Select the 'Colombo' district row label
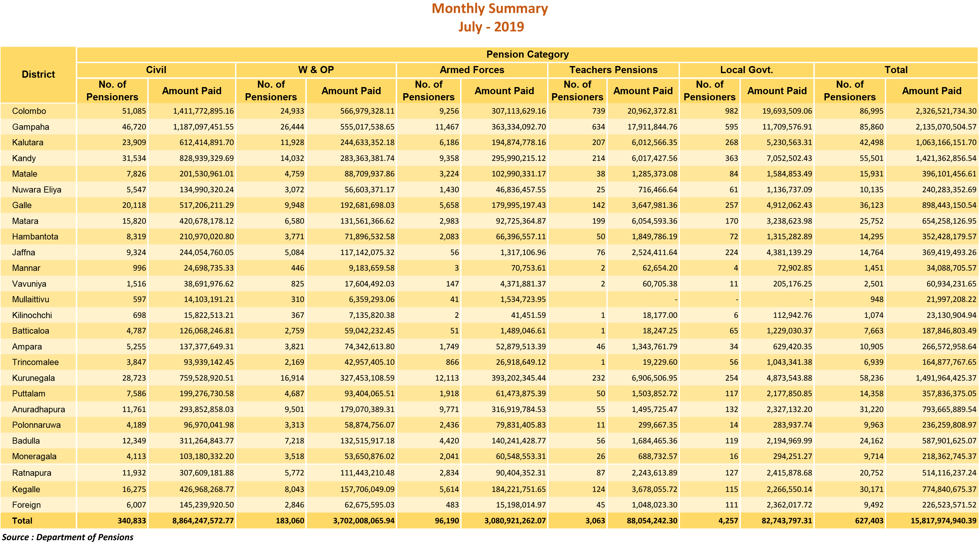Viewport: 980px width, 545px height. point(29,111)
